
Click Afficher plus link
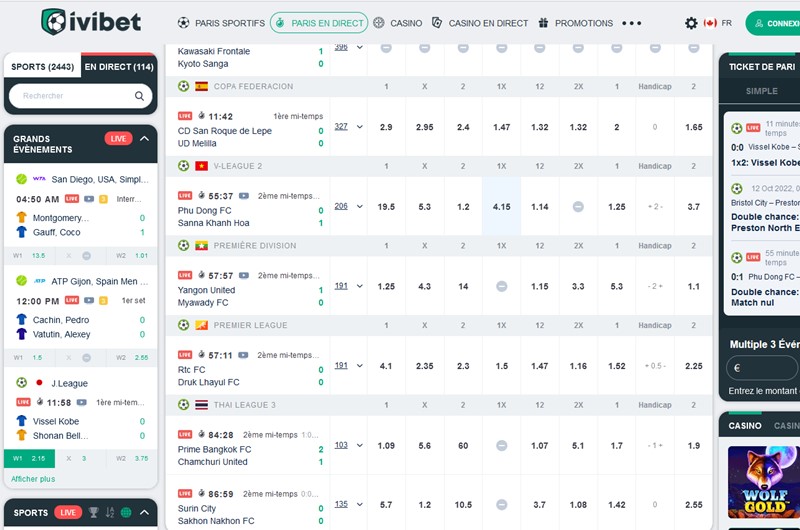pos(33,479)
